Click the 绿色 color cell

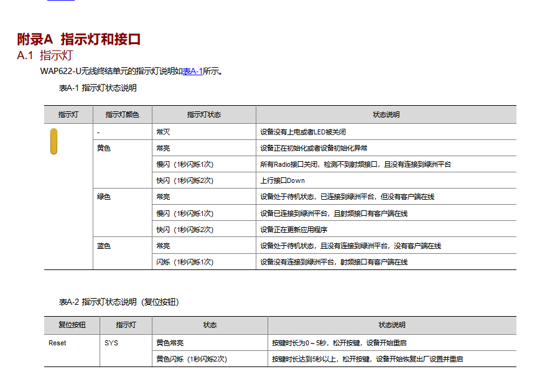pyautogui.click(x=123, y=212)
